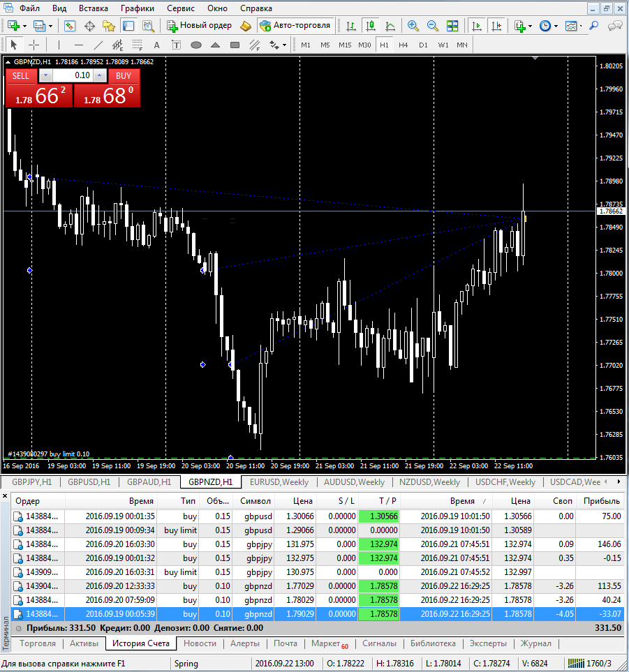The width and height of the screenshot is (629, 672).
Task: Expand the periods dropdown arrow
Action: coord(556,26)
